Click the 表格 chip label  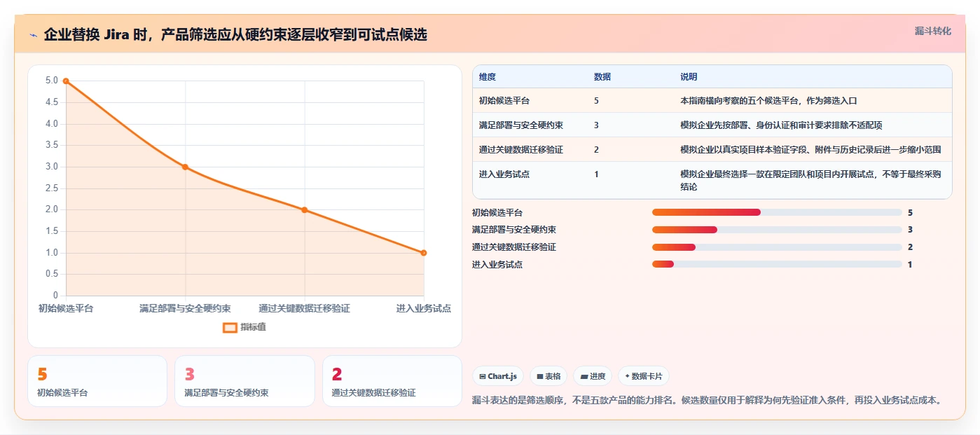[x=553, y=377]
